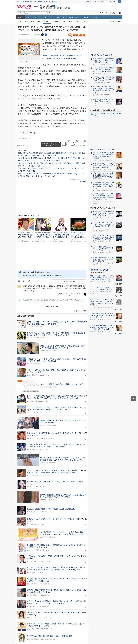Open the Yahoo! JAPAN logo homepage
The height and width of the screenshot is (644, 138).
coord(24,7)
